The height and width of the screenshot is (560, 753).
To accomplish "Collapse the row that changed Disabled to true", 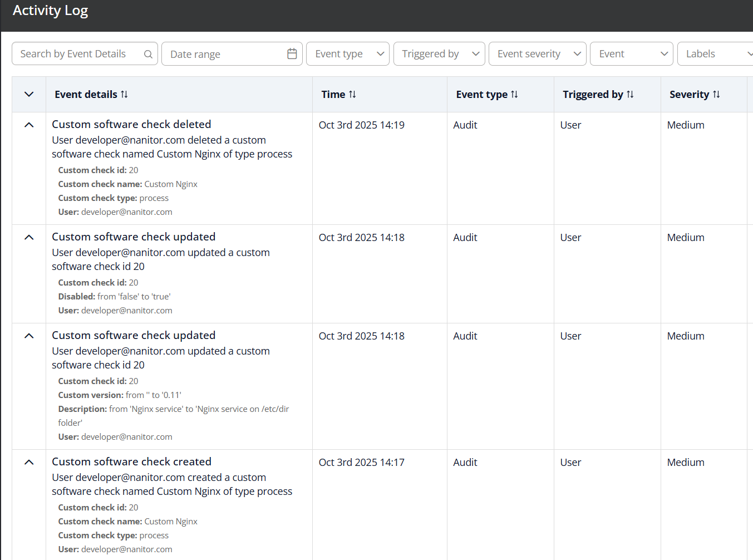I will [29, 238].
